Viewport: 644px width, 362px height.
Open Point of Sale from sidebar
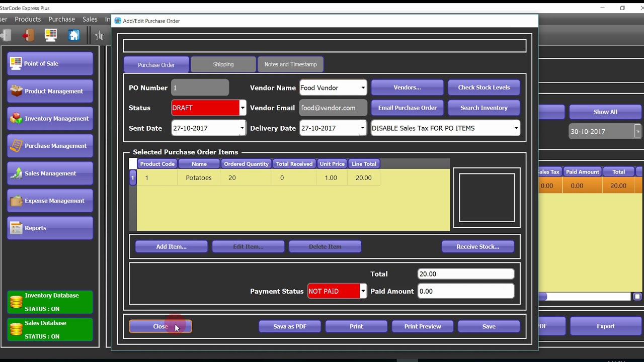50,63
